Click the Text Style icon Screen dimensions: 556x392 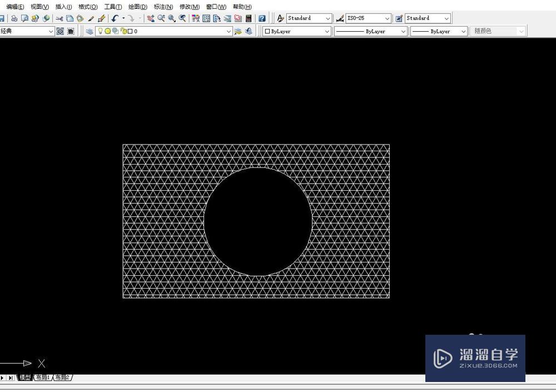(281, 18)
